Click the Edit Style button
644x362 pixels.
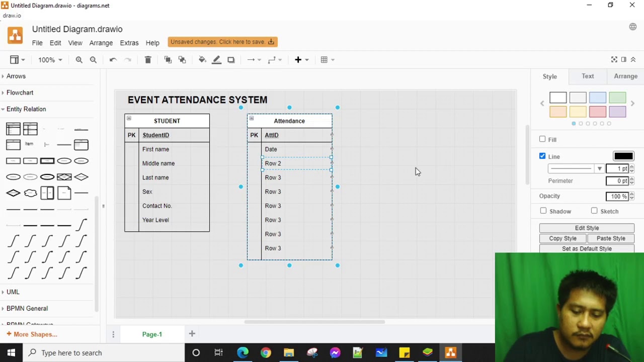587,228
